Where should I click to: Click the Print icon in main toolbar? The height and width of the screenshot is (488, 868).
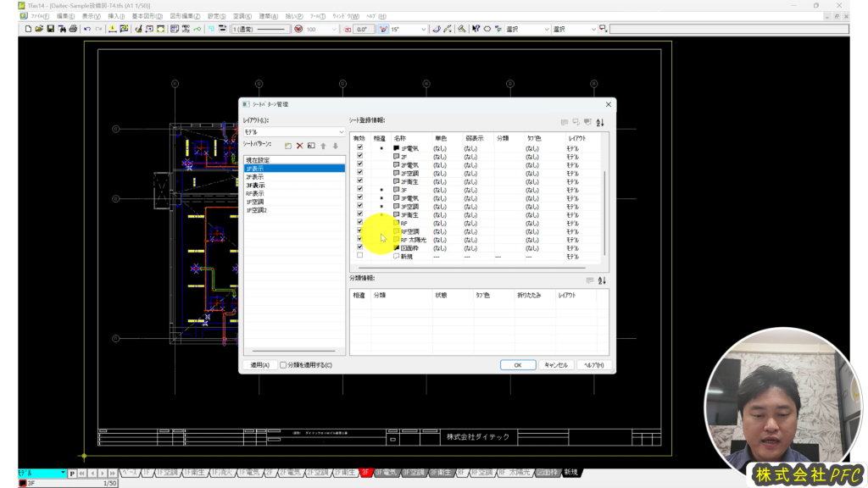pyautogui.click(x=73, y=29)
